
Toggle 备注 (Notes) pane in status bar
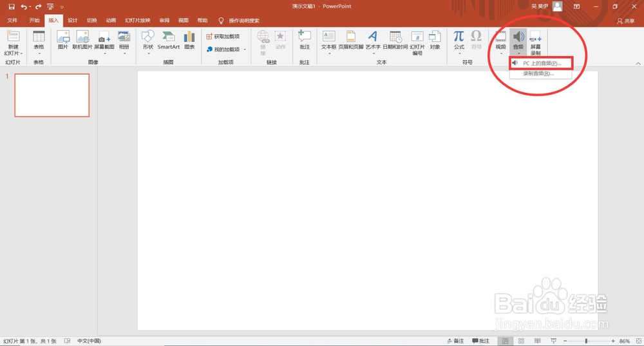pyautogui.click(x=455, y=341)
